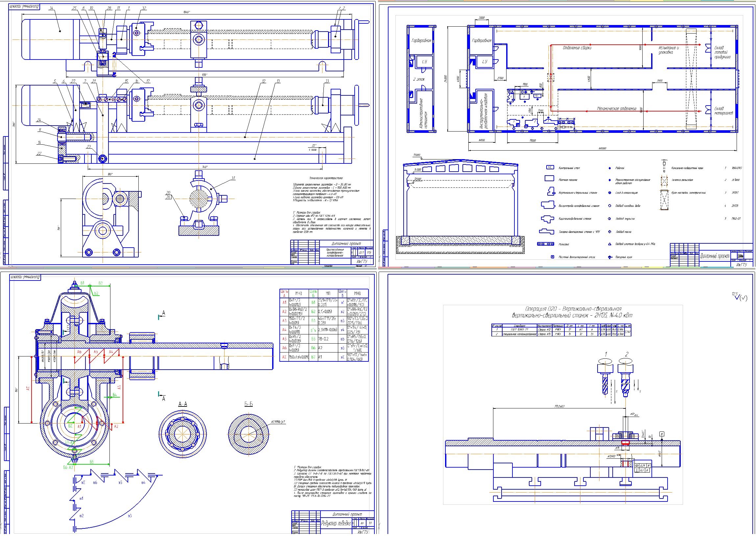
Task: Select the Редуктор лебедки title block text
Action: coord(336,523)
